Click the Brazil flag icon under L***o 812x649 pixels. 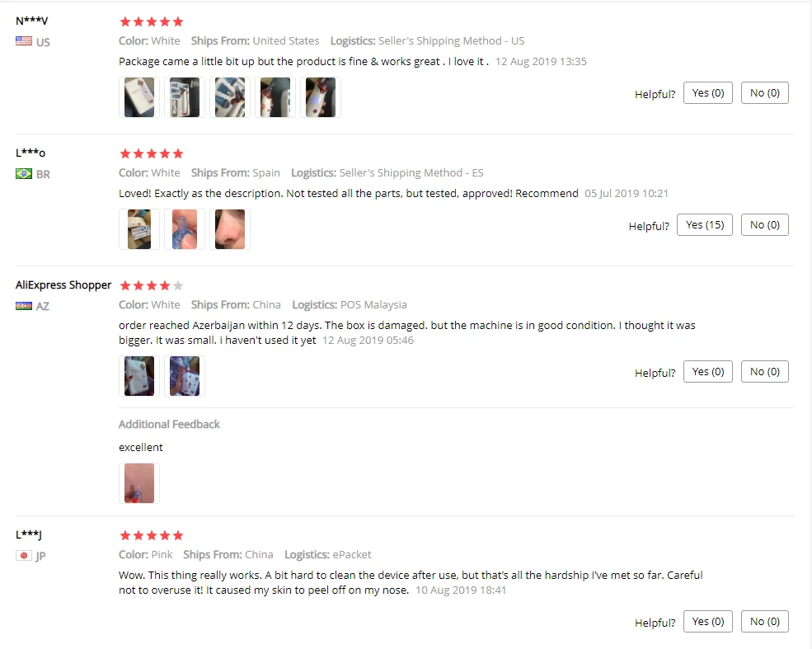pyautogui.click(x=24, y=173)
